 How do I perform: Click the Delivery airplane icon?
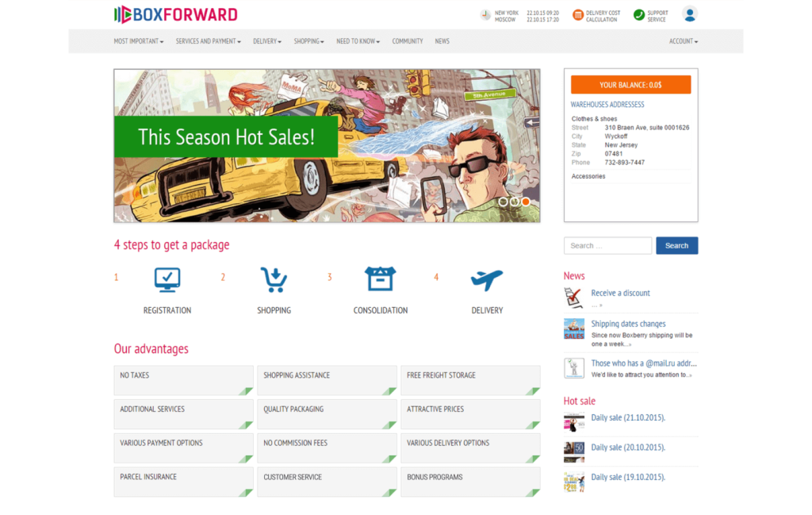487,278
